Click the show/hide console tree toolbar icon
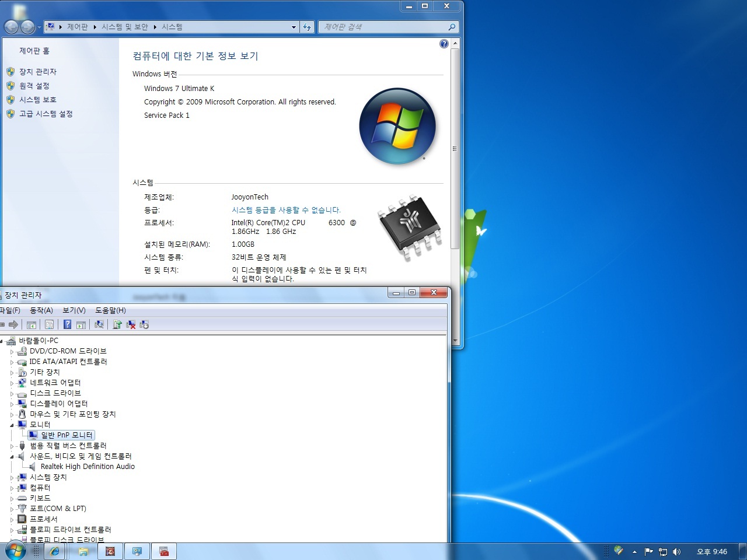The image size is (747, 560). 32,325
